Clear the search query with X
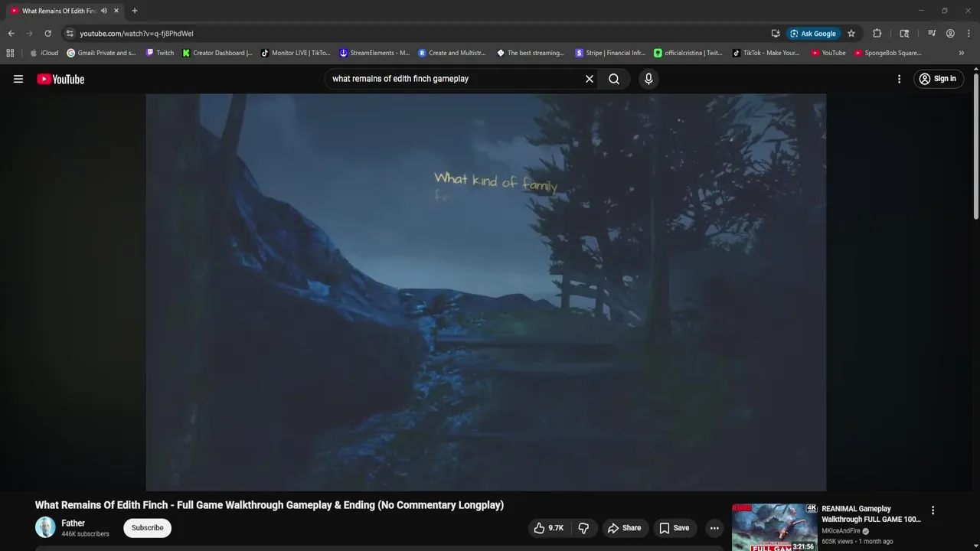 [x=590, y=79]
